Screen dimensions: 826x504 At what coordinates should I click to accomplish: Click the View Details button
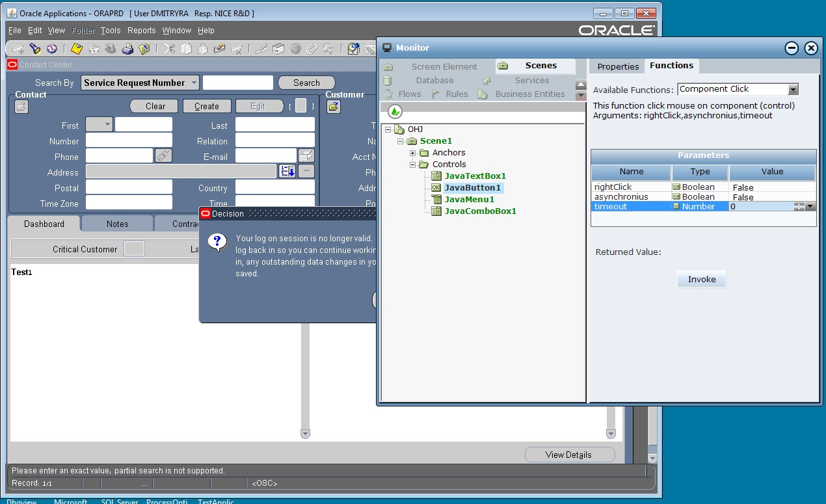pyautogui.click(x=569, y=455)
